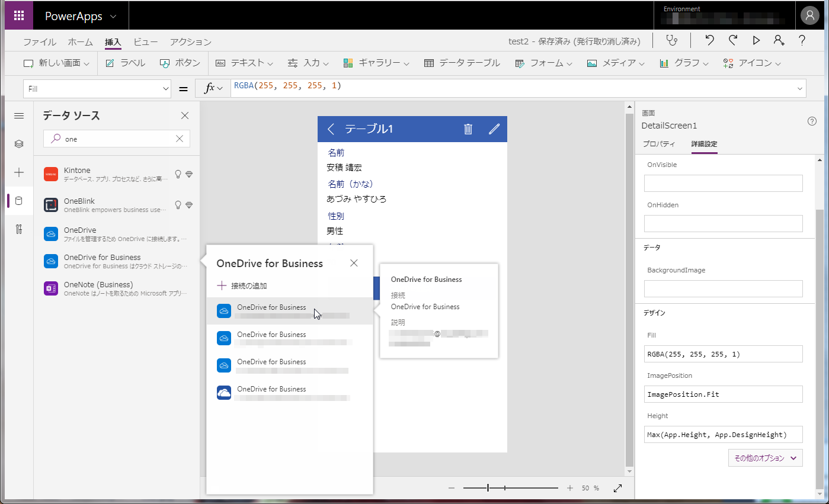829x504 pixels.
Task: Open the アクション tab
Action: click(x=190, y=42)
